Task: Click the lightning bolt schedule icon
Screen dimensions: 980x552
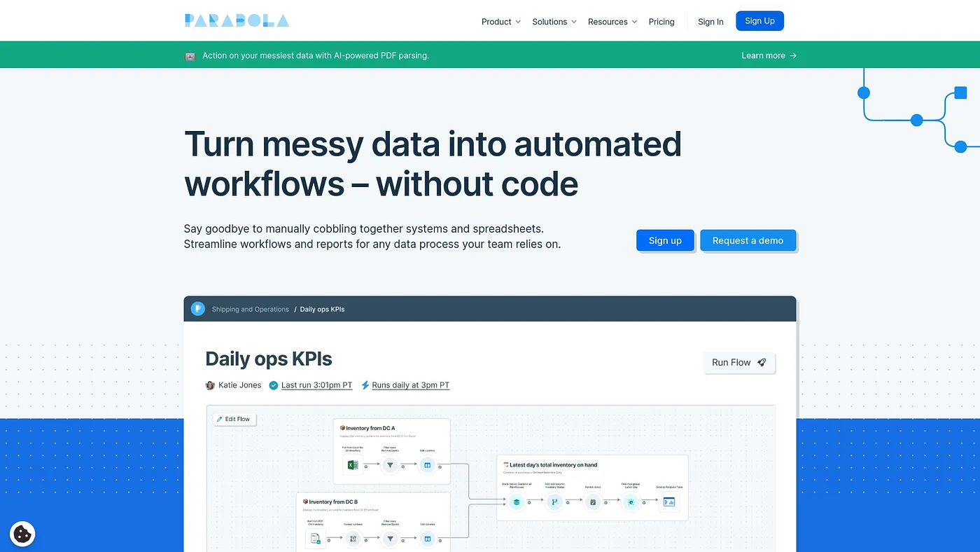Action: pyautogui.click(x=365, y=385)
